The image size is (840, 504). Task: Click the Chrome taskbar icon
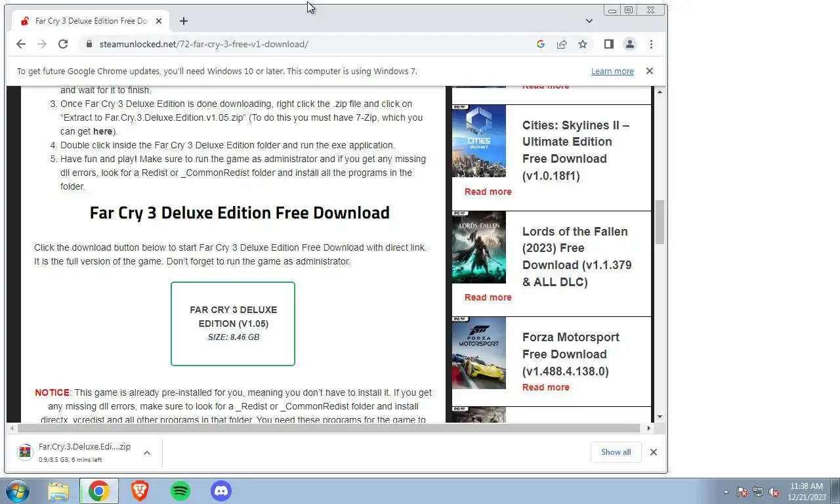click(99, 491)
